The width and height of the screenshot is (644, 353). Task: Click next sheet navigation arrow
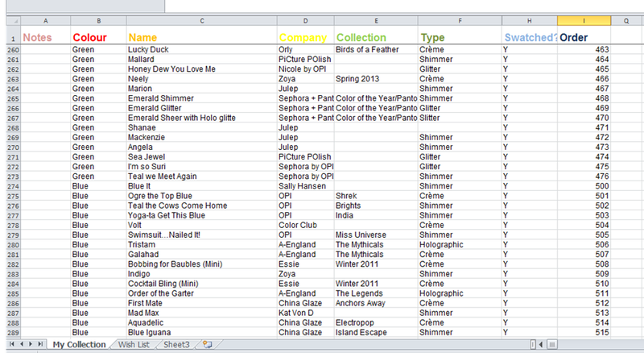(x=31, y=344)
